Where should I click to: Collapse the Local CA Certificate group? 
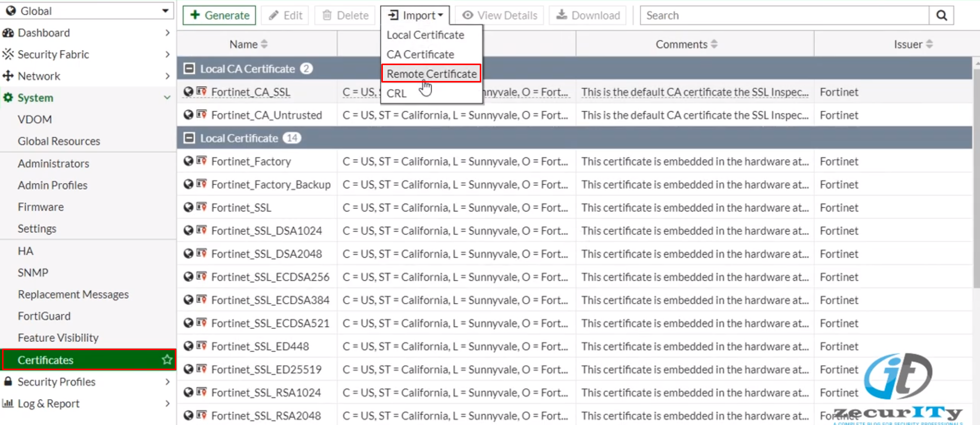point(190,69)
